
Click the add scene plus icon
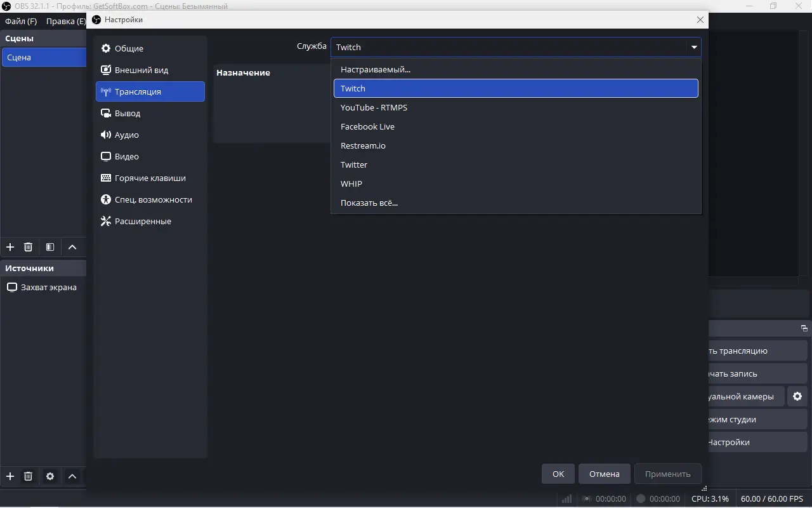point(10,247)
